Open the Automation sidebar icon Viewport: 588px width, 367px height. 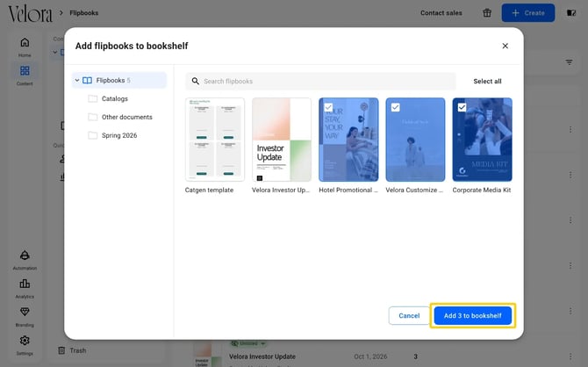pos(25,255)
